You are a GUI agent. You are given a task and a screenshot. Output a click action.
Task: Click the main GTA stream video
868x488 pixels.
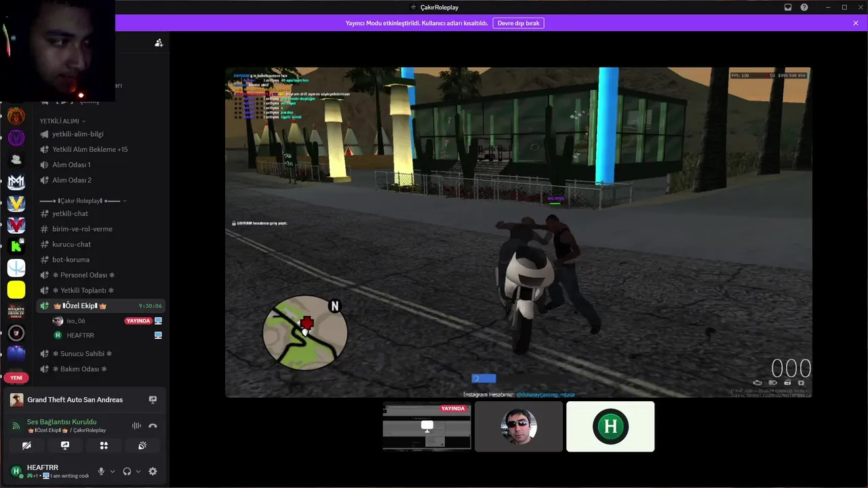tap(518, 232)
